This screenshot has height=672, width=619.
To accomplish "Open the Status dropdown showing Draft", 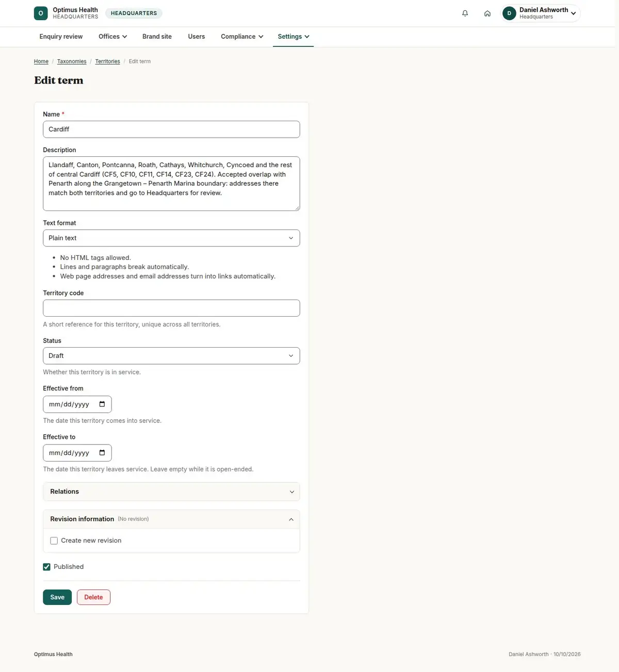I will (x=171, y=356).
